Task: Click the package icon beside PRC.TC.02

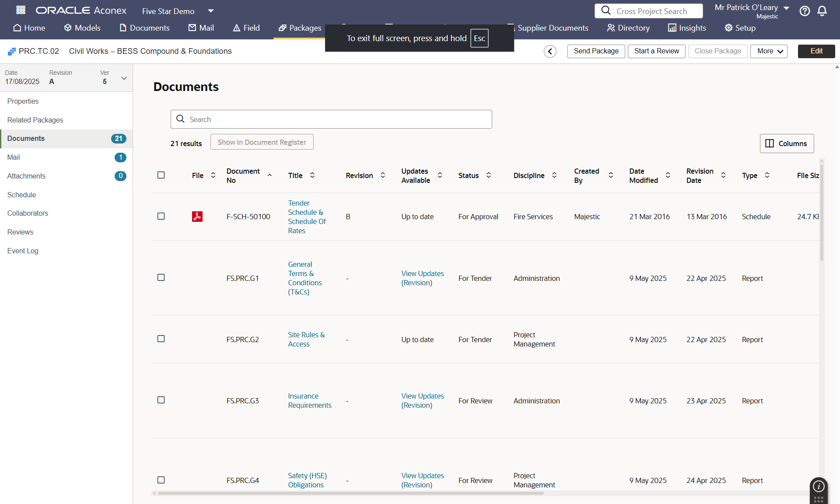Action: point(12,52)
